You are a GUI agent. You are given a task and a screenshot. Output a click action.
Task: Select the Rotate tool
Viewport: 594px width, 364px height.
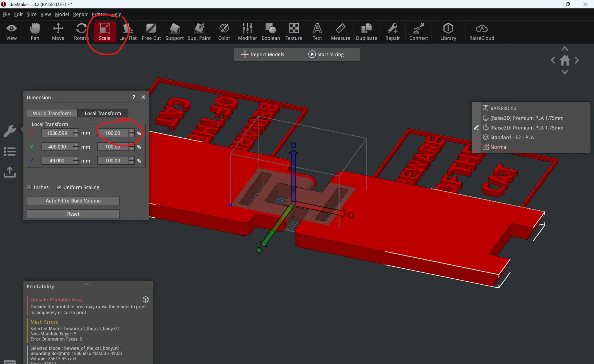tap(81, 32)
